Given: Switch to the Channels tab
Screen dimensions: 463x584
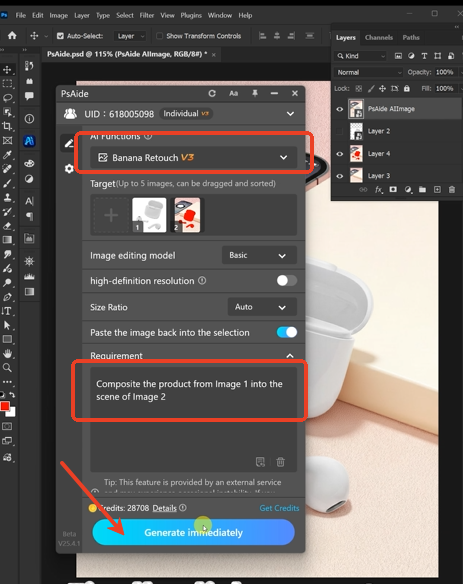Looking at the screenshot, I should coord(379,37).
